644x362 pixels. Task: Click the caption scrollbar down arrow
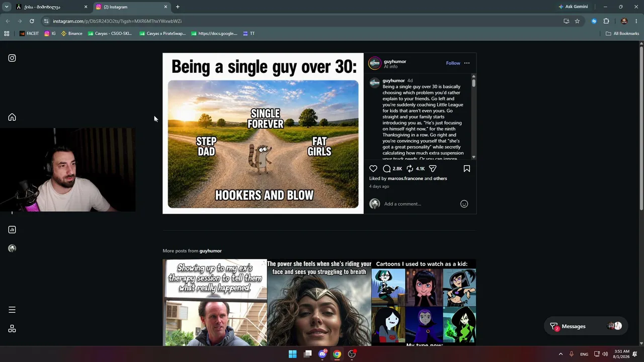click(473, 157)
